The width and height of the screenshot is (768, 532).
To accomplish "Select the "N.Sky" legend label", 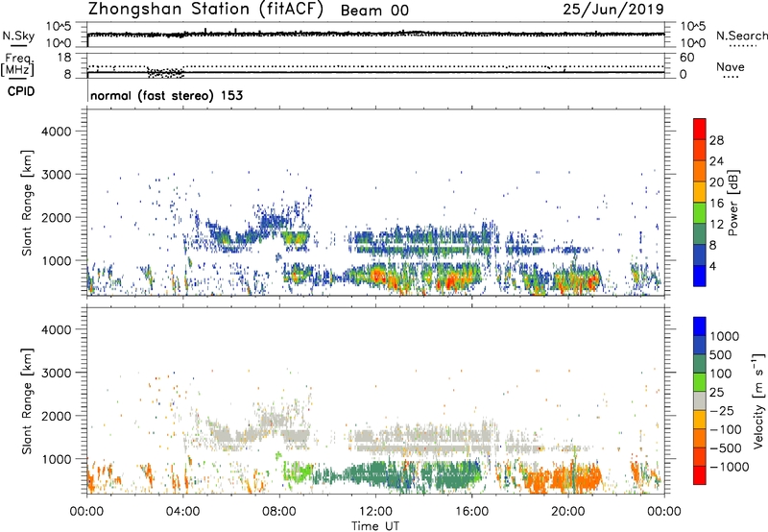I will tap(18, 36).
